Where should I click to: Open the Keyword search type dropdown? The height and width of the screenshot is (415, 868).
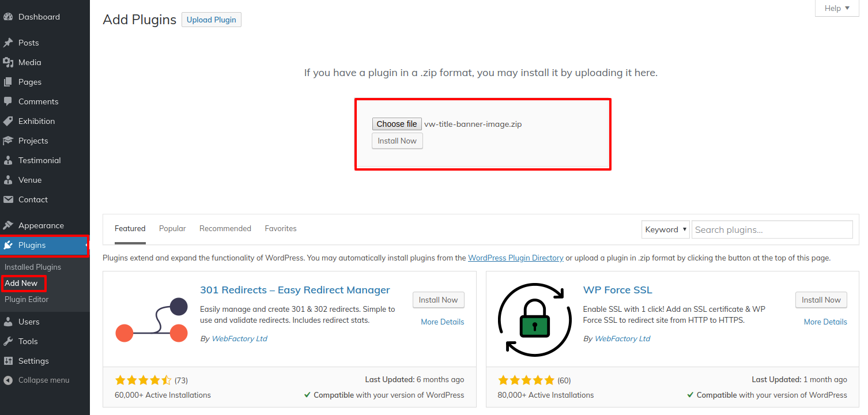click(x=666, y=229)
